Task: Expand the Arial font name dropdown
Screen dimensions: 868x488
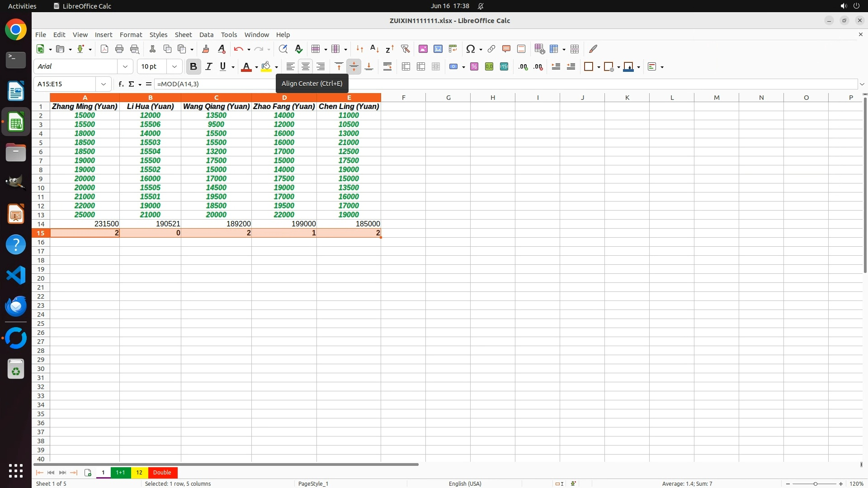Action: (x=125, y=66)
